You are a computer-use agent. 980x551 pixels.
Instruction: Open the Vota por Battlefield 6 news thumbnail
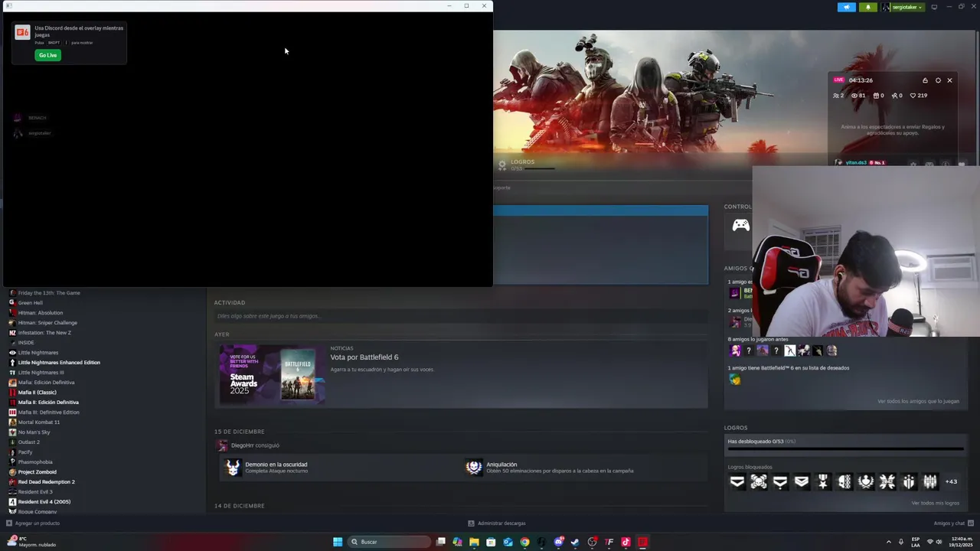pos(273,374)
